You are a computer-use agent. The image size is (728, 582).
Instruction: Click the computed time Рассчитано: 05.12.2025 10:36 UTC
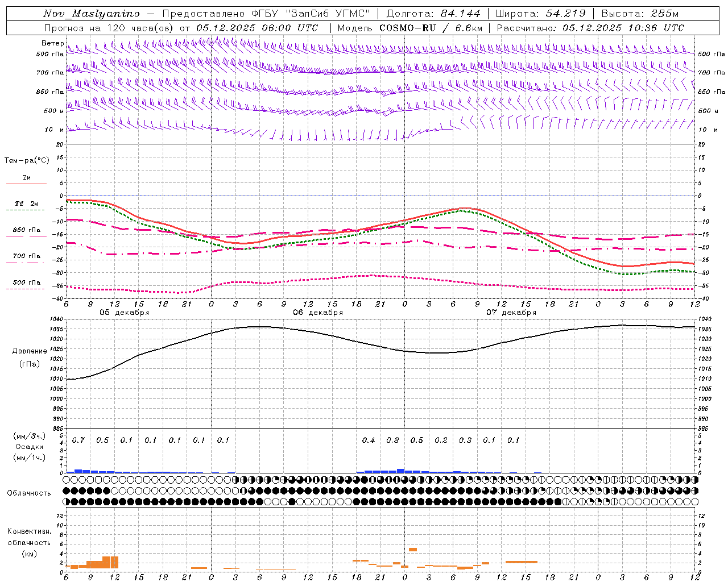590,28
